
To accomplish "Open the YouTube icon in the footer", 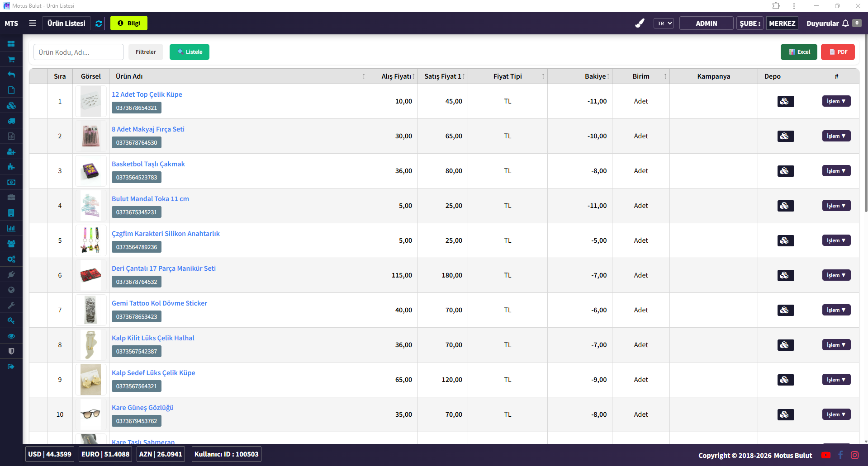I will coord(825,455).
